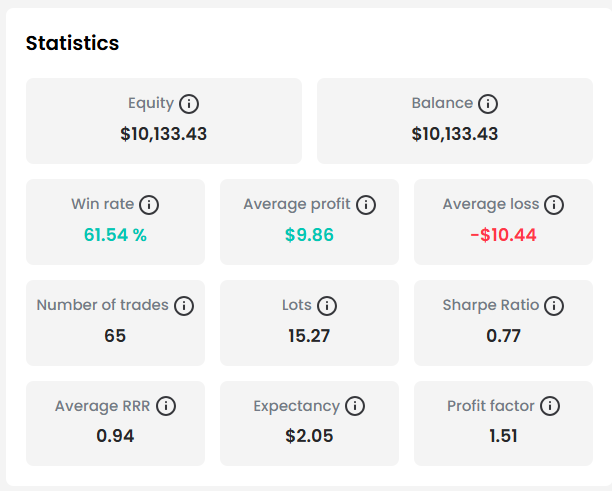Select the 65 trades count
Screen dimensions: 612x491
pos(115,336)
